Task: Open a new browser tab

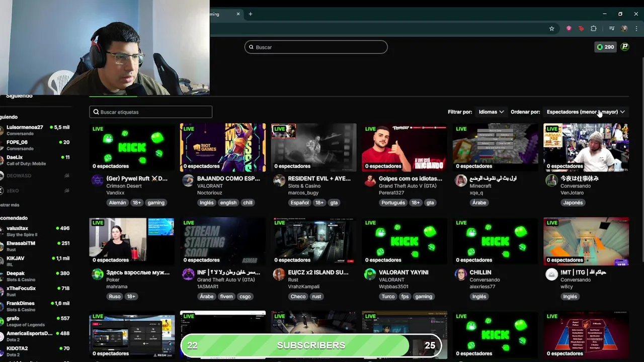Action: [x=251, y=14]
